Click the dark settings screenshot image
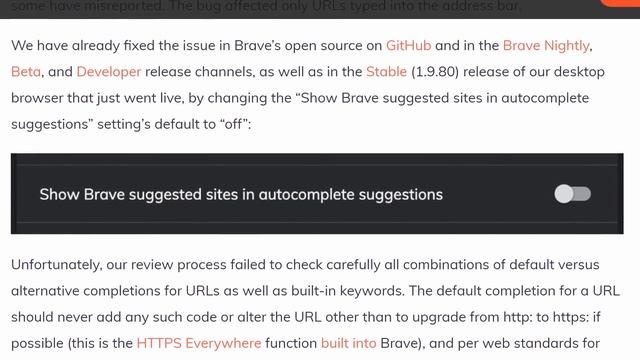The width and height of the screenshot is (640, 360). [x=317, y=193]
